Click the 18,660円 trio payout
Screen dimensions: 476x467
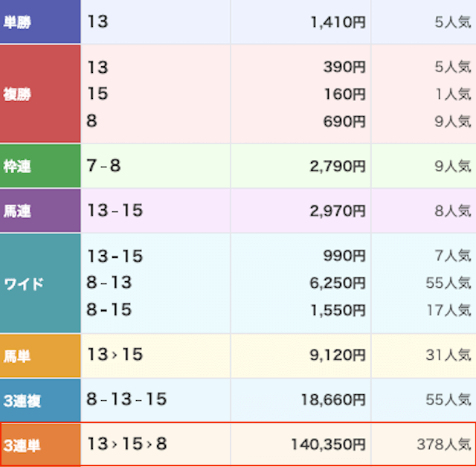(x=332, y=401)
